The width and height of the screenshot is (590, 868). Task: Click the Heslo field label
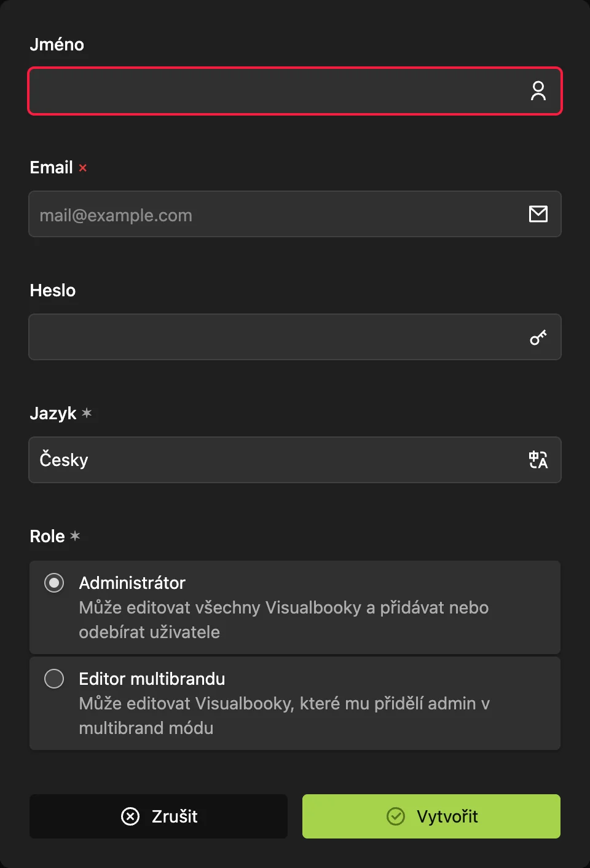point(53,290)
